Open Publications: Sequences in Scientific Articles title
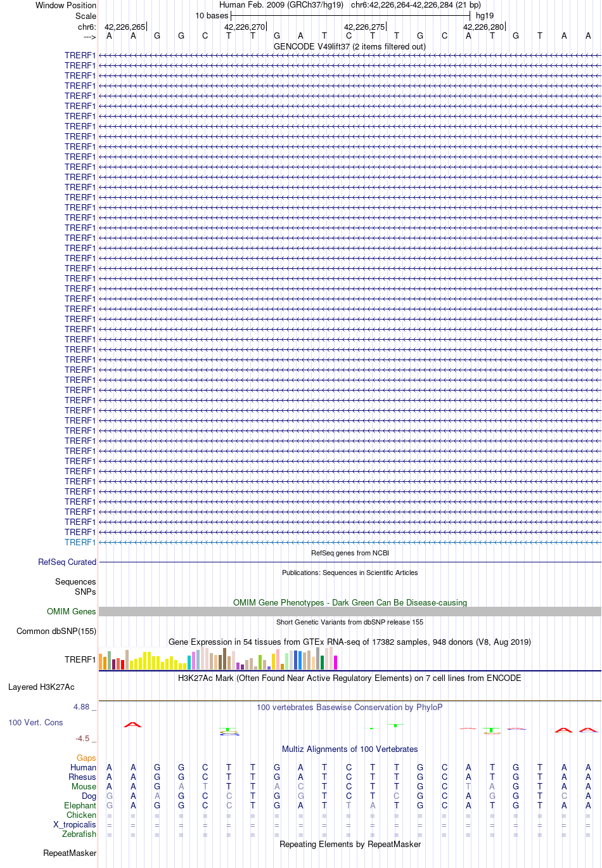Screen dimensions: 602x868 350,573
